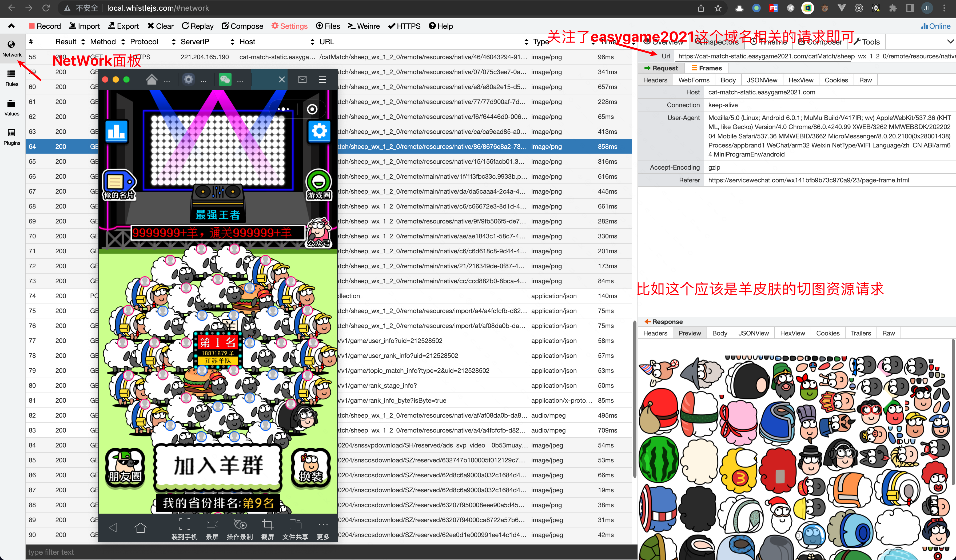Image resolution: width=956 pixels, height=560 pixels.
Task: Click emulator 录屏 screen record icon
Action: pyautogui.click(x=212, y=529)
